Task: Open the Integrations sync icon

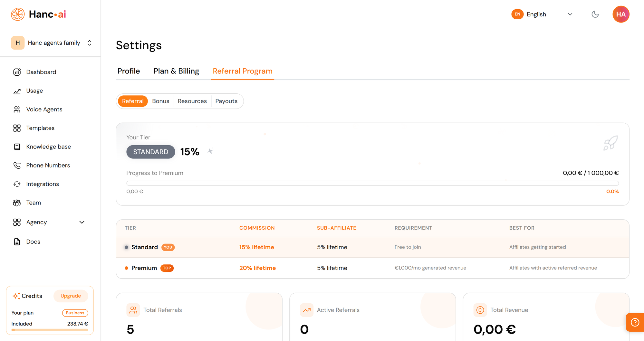Action: pyautogui.click(x=17, y=184)
